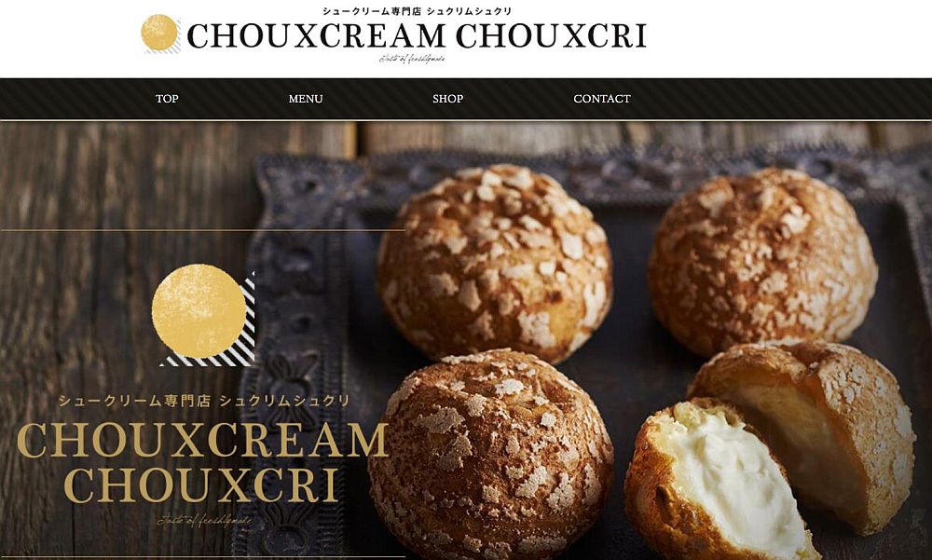Screen dimensions: 932x560
Task: Click the Japanese tagline above the hero title
Action: tap(204, 402)
